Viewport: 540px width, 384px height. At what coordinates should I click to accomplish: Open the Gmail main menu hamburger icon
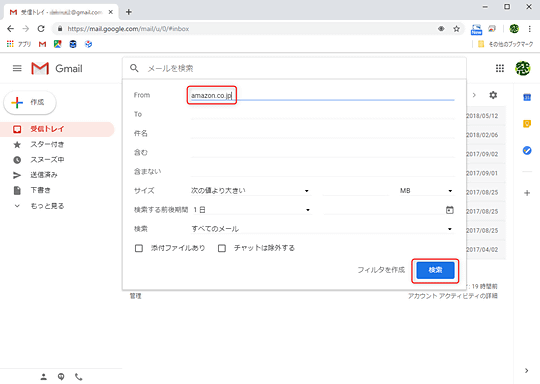click(x=17, y=68)
